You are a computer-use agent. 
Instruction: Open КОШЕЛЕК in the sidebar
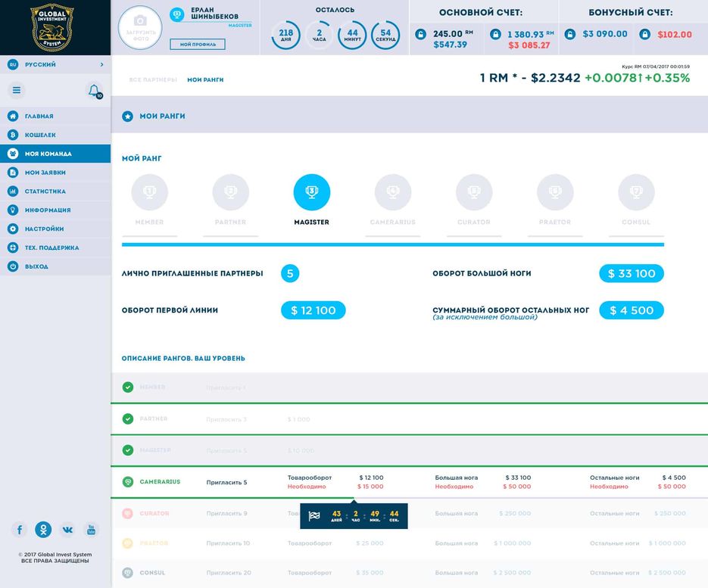pyautogui.click(x=55, y=135)
